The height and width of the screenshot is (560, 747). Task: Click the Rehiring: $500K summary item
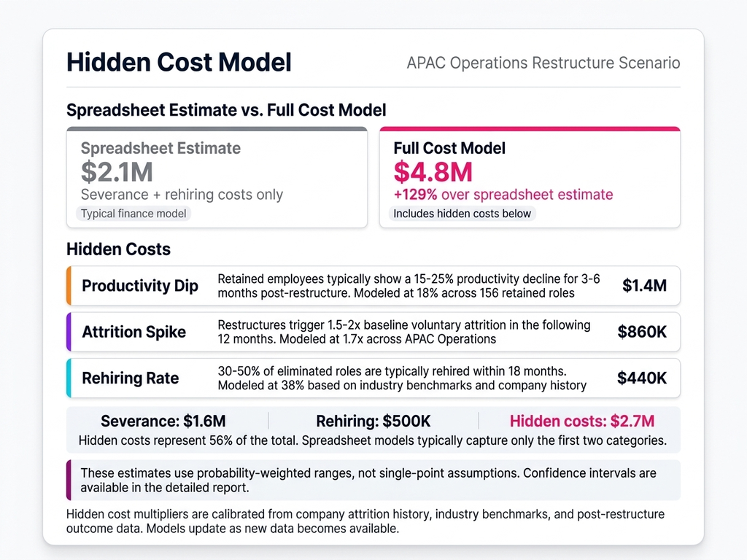point(373,421)
